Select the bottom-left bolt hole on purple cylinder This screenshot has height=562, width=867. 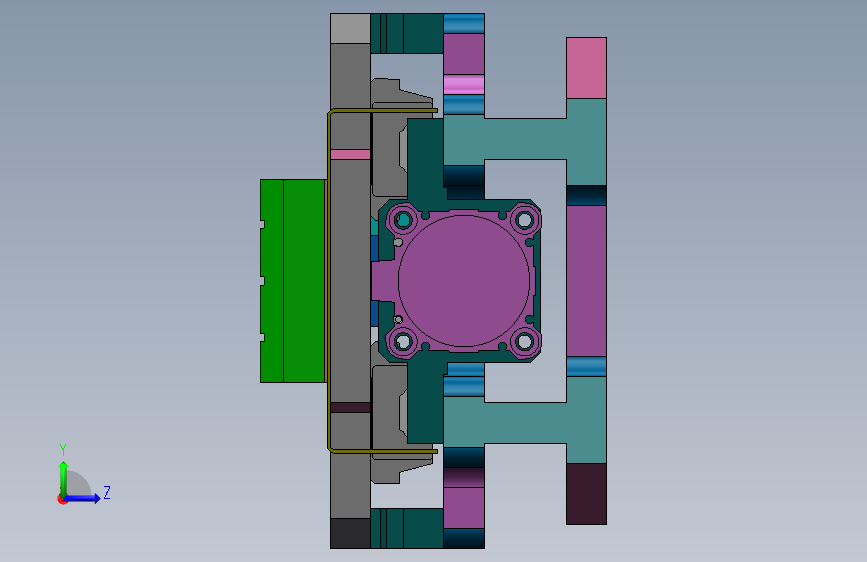pyautogui.click(x=403, y=341)
